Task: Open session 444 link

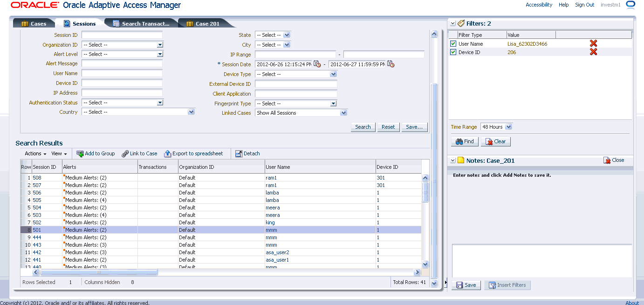Action: [x=37, y=237]
